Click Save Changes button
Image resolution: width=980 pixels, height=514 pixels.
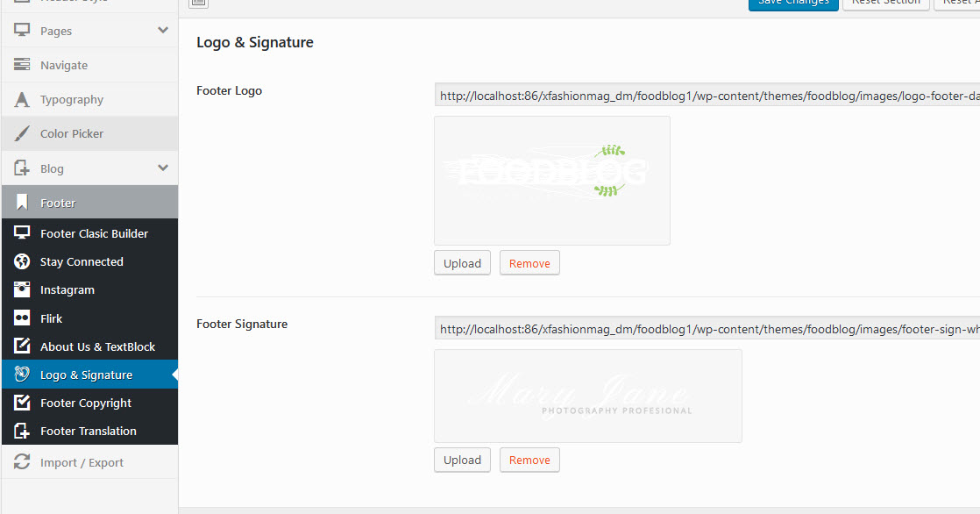pyautogui.click(x=793, y=4)
